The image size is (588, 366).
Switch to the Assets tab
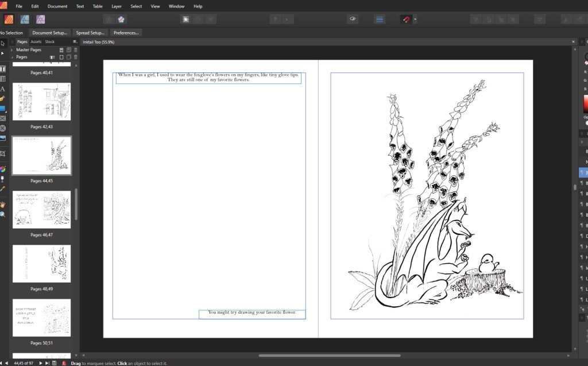click(x=36, y=42)
